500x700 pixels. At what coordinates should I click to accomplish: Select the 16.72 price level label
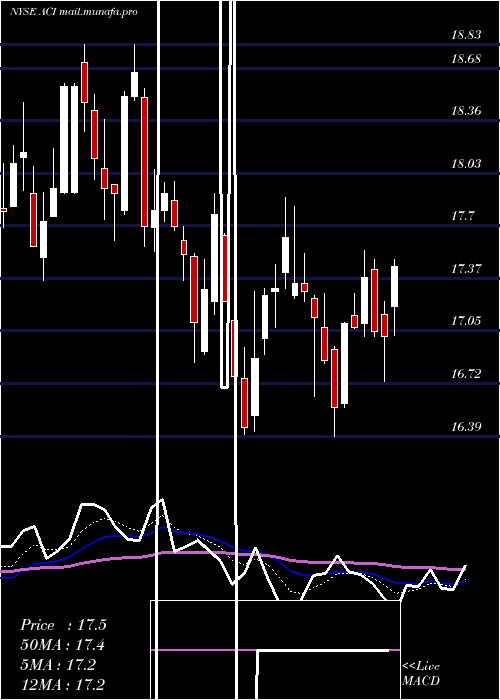(466, 374)
